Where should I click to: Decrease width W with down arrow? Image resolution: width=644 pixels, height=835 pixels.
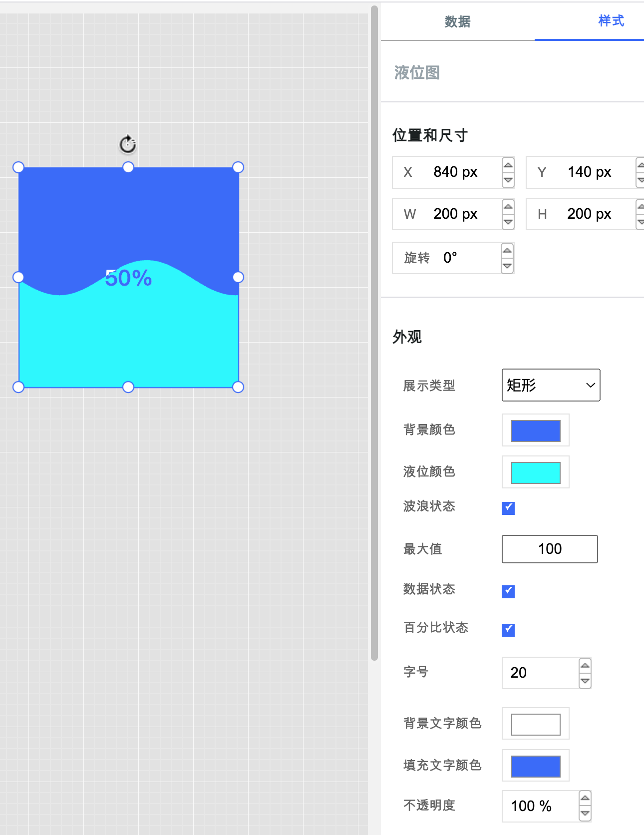pyautogui.click(x=508, y=222)
